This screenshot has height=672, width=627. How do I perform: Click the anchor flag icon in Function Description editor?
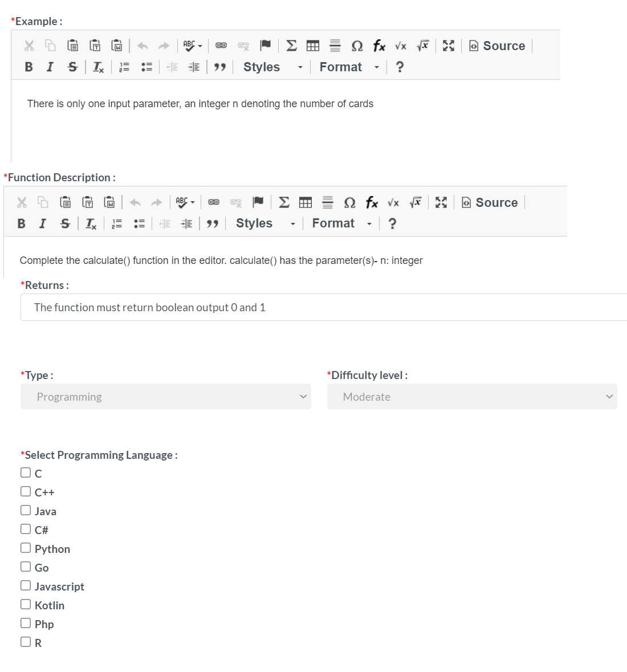coord(258,202)
